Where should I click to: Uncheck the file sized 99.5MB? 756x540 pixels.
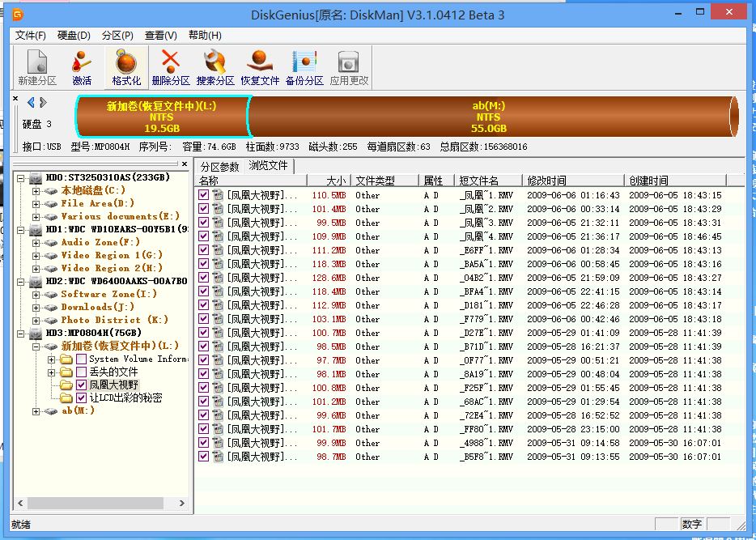click(203, 223)
